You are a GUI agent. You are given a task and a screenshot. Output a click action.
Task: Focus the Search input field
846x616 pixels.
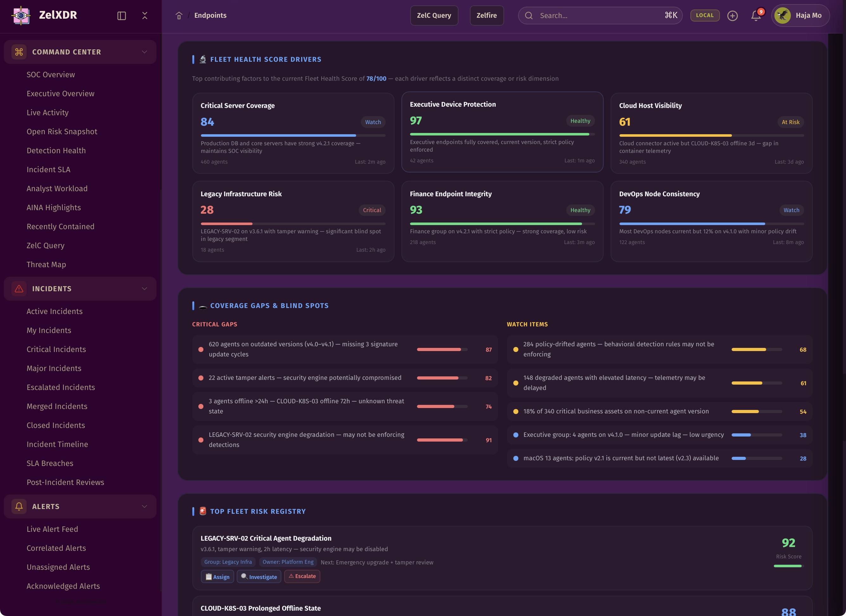click(x=599, y=16)
